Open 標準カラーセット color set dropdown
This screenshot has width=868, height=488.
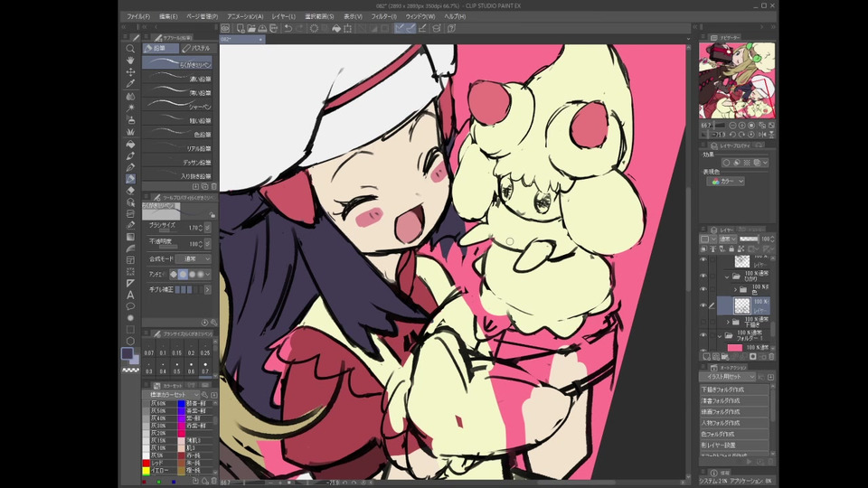point(171,395)
